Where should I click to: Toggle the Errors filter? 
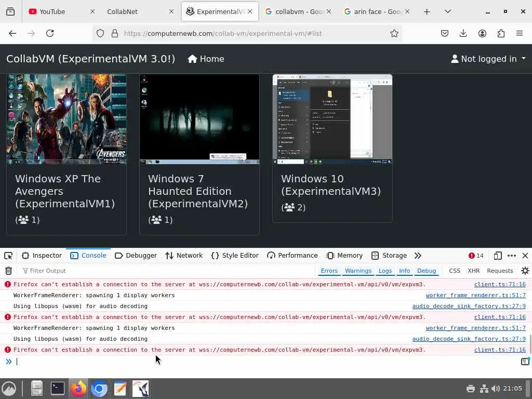click(x=329, y=271)
